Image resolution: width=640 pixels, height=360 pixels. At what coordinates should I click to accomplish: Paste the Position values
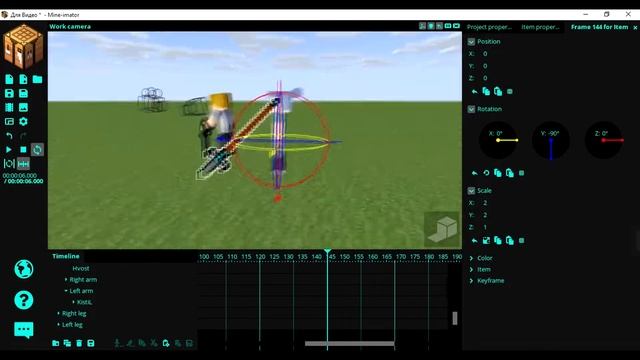498,91
